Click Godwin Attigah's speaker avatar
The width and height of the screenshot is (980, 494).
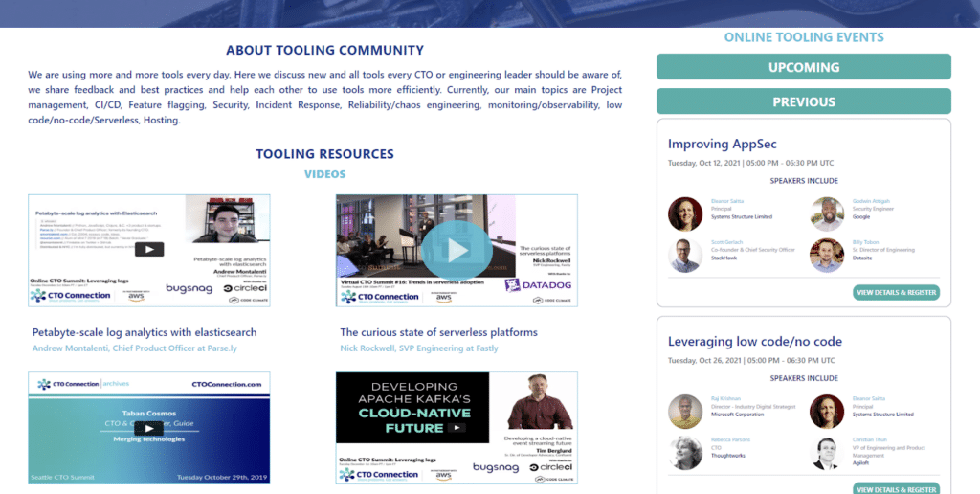click(x=827, y=213)
